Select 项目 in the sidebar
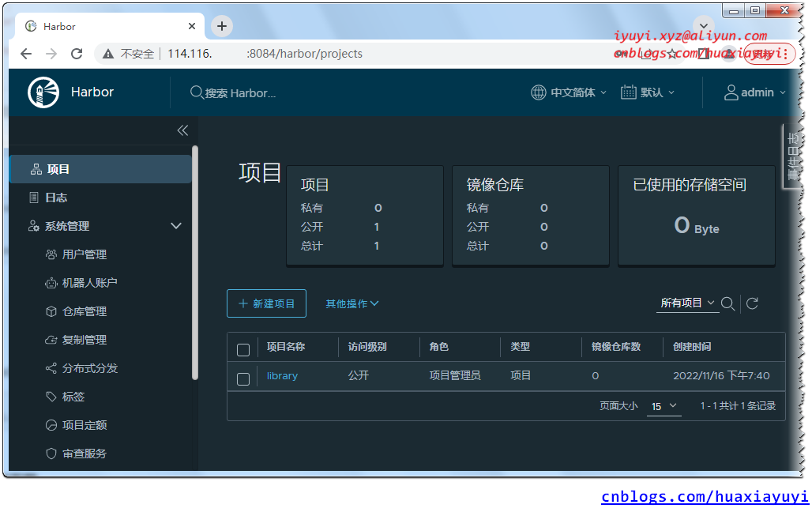The image size is (812, 512). coord(101,169)
